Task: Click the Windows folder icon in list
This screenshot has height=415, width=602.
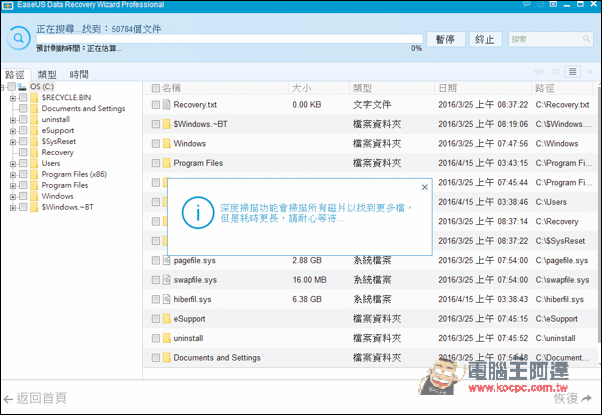Action: pyautogui.click(x=166, y=144)
